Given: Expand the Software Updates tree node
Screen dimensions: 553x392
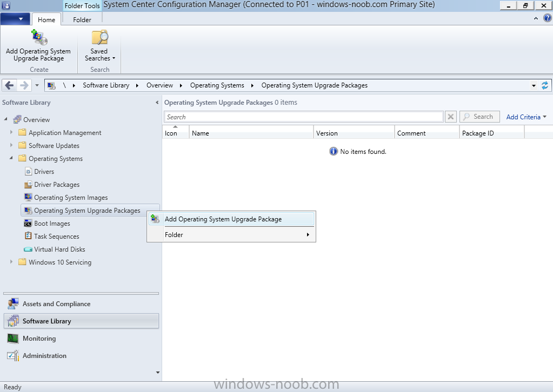Looking at the screenshot, I should point(11,145).
